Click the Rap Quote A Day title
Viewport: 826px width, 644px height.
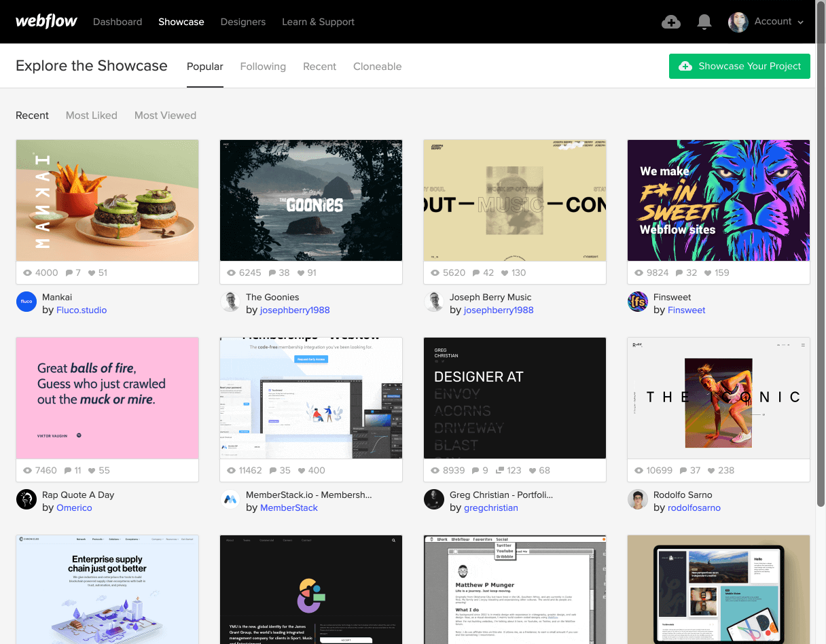point(78,495)
